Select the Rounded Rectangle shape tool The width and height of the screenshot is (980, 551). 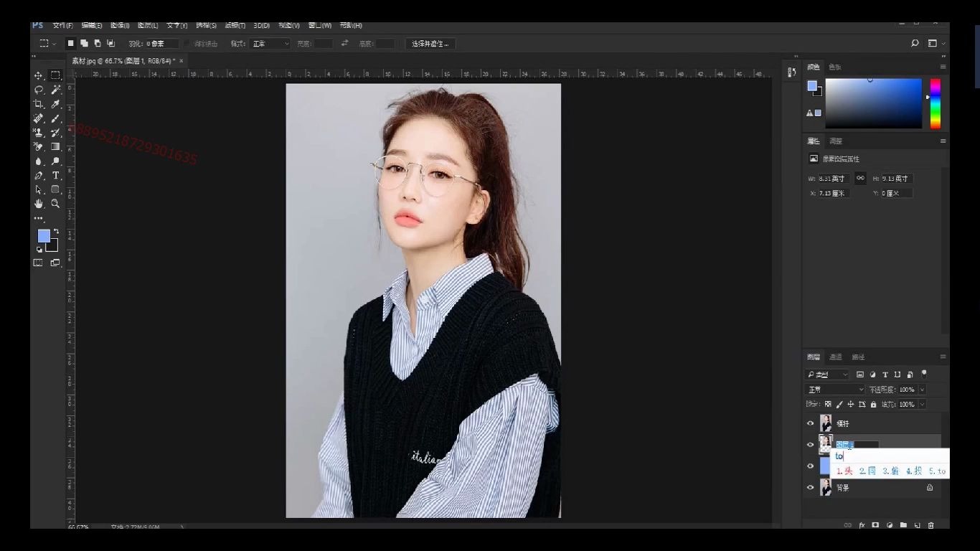tap(55, 189)
